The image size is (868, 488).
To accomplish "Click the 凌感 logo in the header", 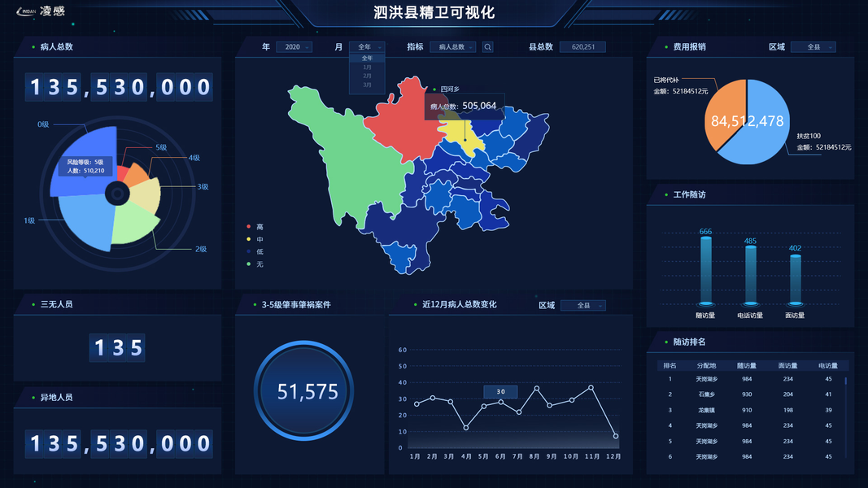I will tap(41, 11).
